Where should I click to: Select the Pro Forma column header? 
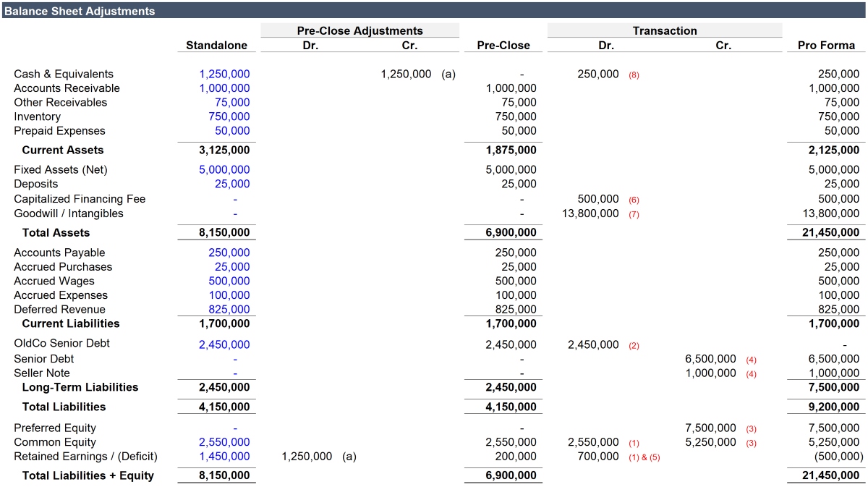(826, 45)
